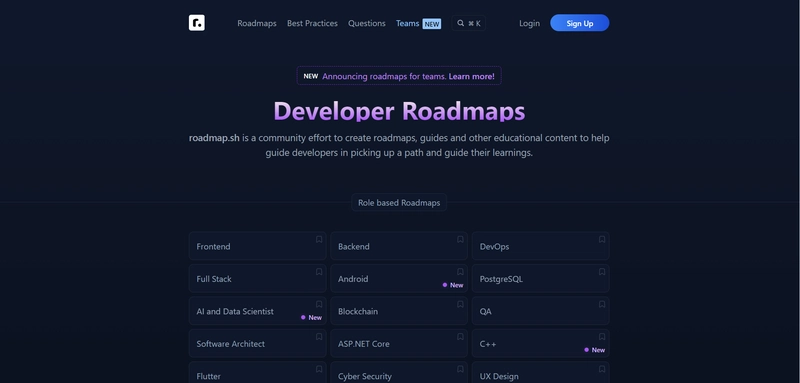
Task: Bookmark the DevOps roadmap
Action: pos(602,239)
